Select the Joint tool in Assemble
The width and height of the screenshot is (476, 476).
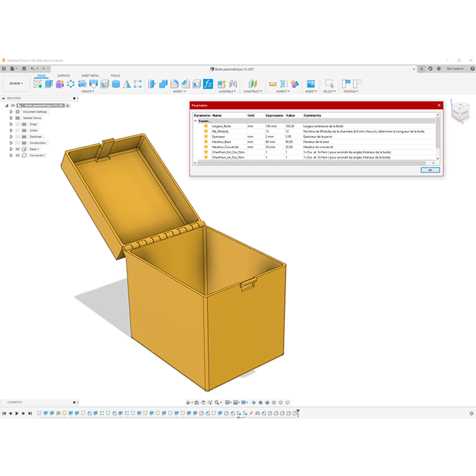tap(233, 84)
